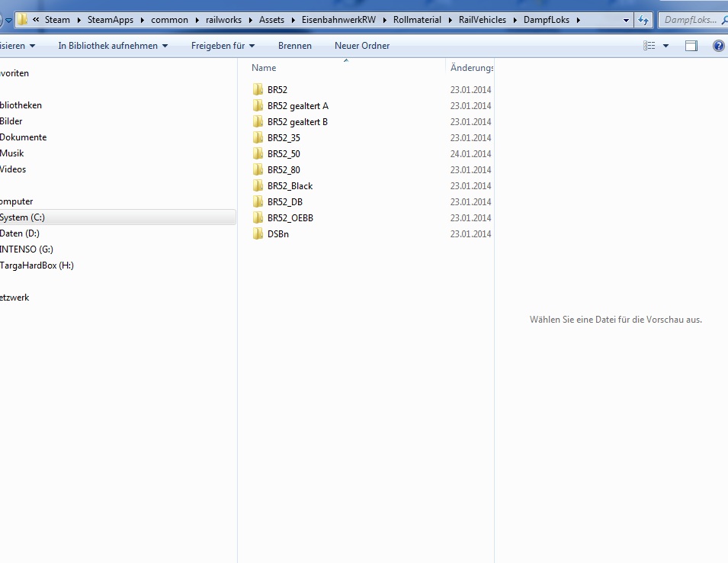Expand subfolders arrow after SteamApps

(142, 20)
